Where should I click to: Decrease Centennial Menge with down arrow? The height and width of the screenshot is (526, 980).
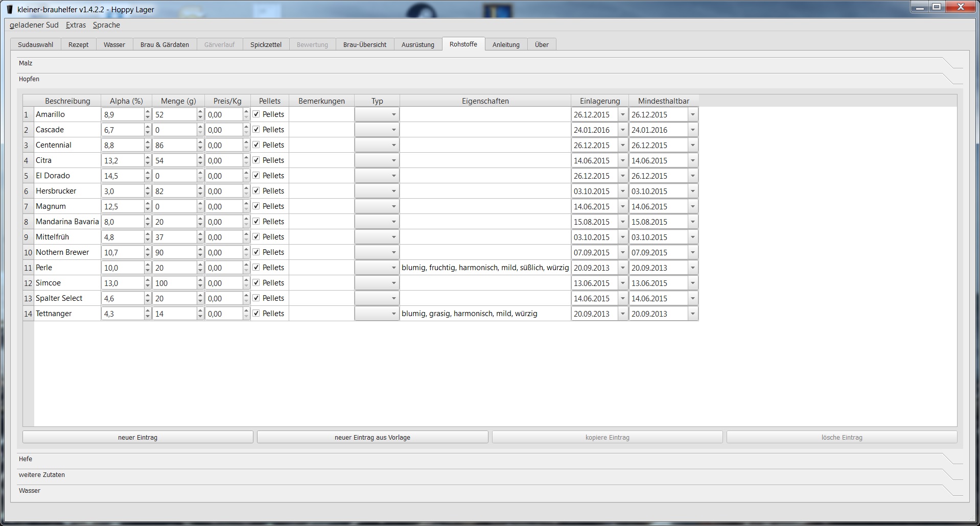[200, 148]
